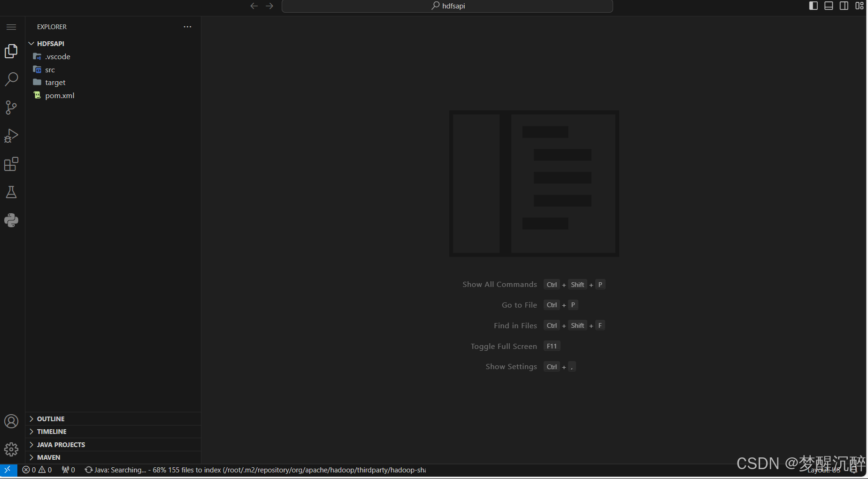
Task: Open Explorer views and more actions ellipsis
Action: (x=187, y=27)
